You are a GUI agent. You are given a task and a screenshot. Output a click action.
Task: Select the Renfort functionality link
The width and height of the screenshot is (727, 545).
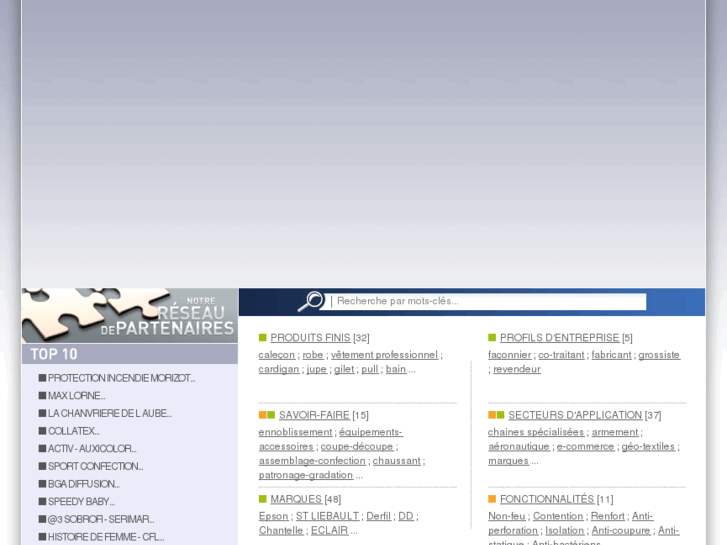608,516
